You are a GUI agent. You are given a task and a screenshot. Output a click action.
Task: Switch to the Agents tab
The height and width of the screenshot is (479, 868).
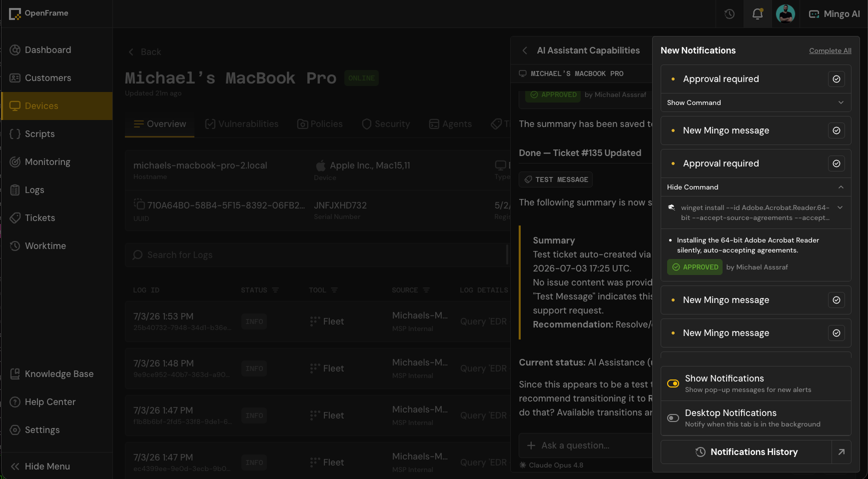[x=450, y=124]
